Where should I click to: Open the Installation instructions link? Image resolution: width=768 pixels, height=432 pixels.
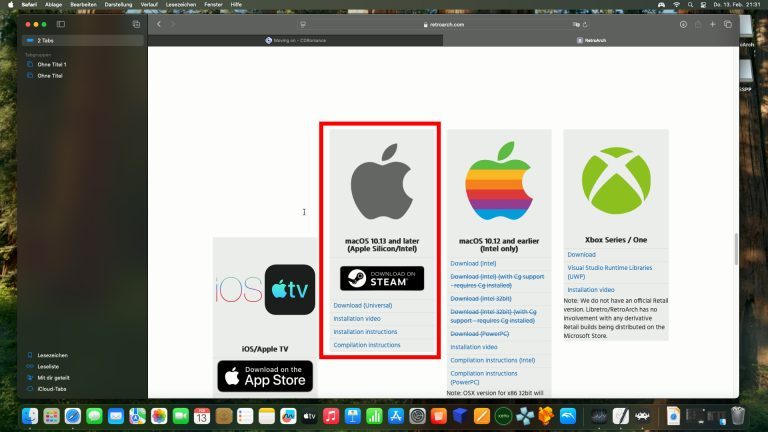(x=365, y=332)
